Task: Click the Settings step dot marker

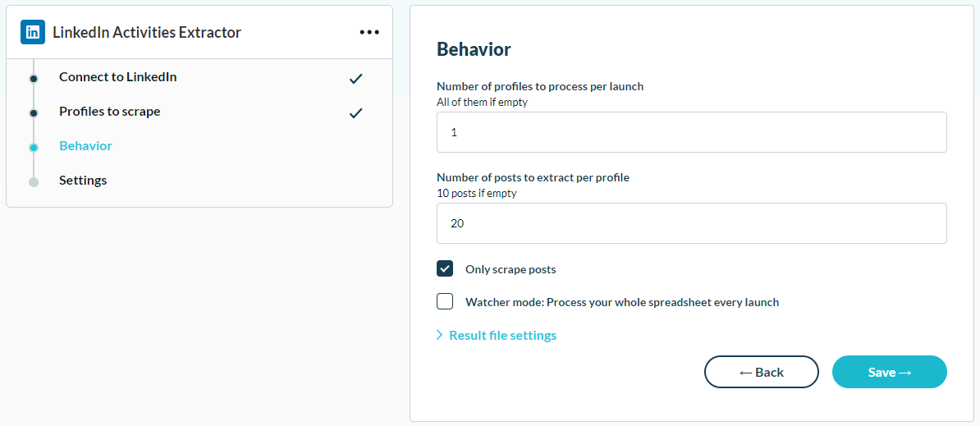Action: coord(34,181)
